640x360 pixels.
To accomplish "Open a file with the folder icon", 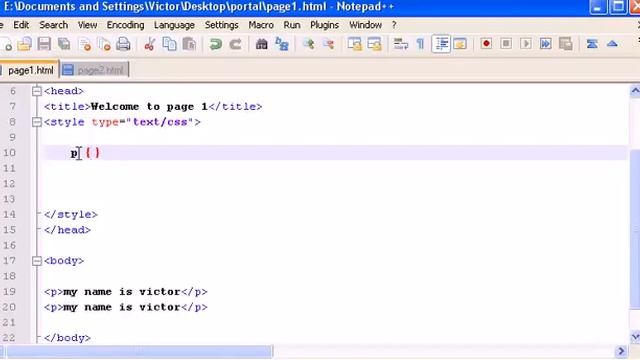I will 24,44.
